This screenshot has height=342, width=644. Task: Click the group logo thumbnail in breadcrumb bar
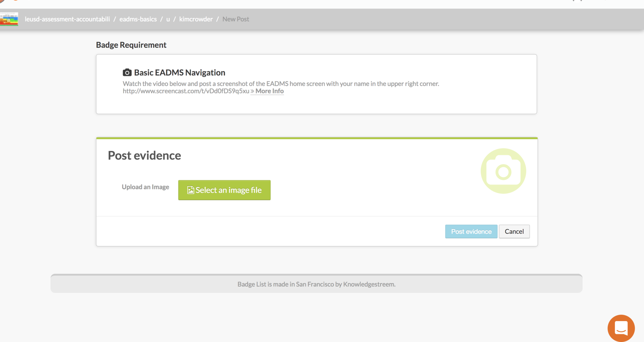click(9, 19)
